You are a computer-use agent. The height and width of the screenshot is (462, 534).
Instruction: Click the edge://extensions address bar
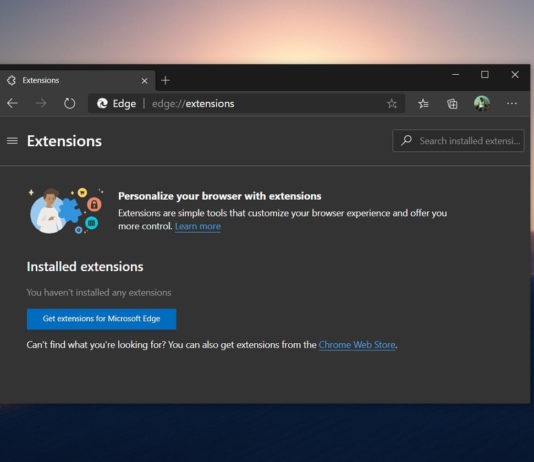pos(247,103)
